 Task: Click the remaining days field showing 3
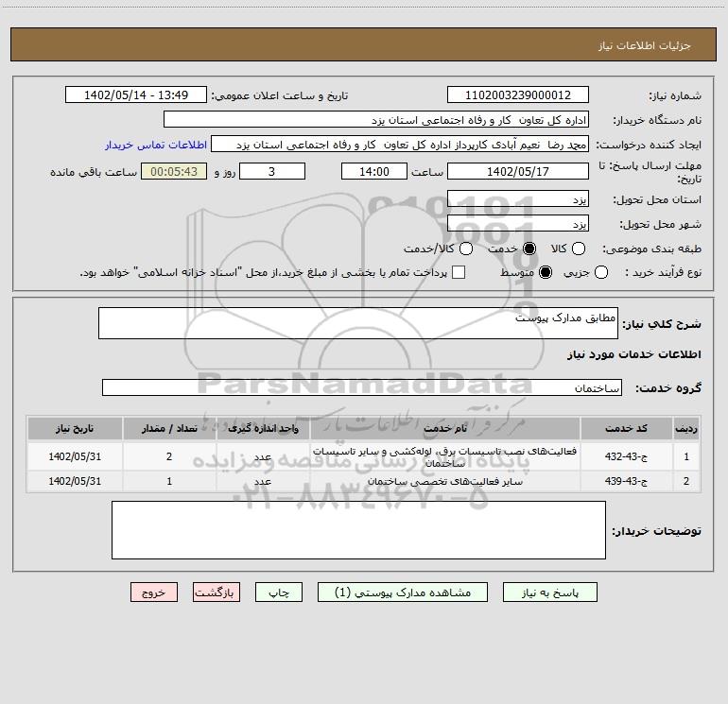tap(272, 171)
